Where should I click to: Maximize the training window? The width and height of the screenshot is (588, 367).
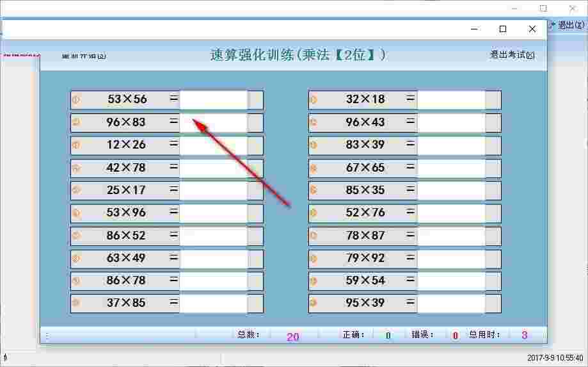point(503,29)
